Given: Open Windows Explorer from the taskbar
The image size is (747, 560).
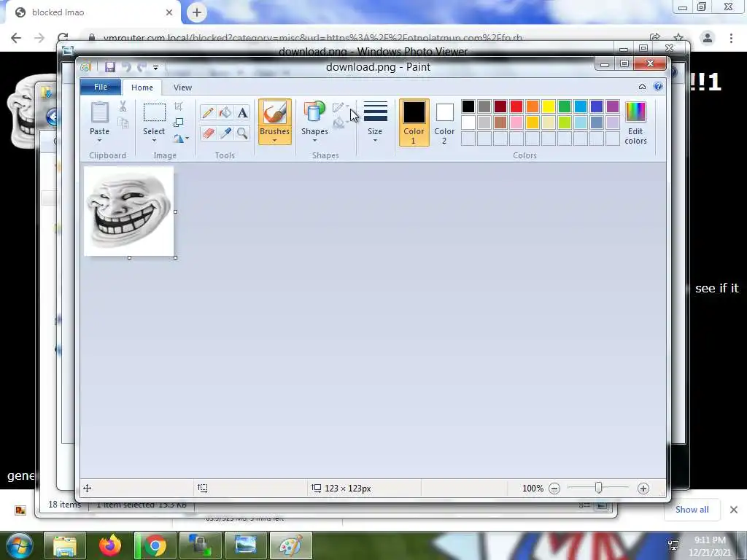Looking at the screenshot, I should tap(65, 545).
